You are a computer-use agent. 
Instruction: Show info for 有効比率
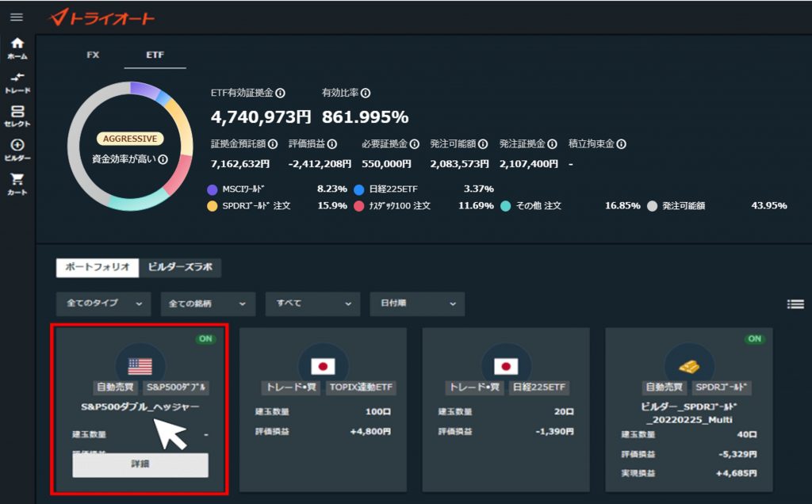pyautogui.click(x=366, y=94)
